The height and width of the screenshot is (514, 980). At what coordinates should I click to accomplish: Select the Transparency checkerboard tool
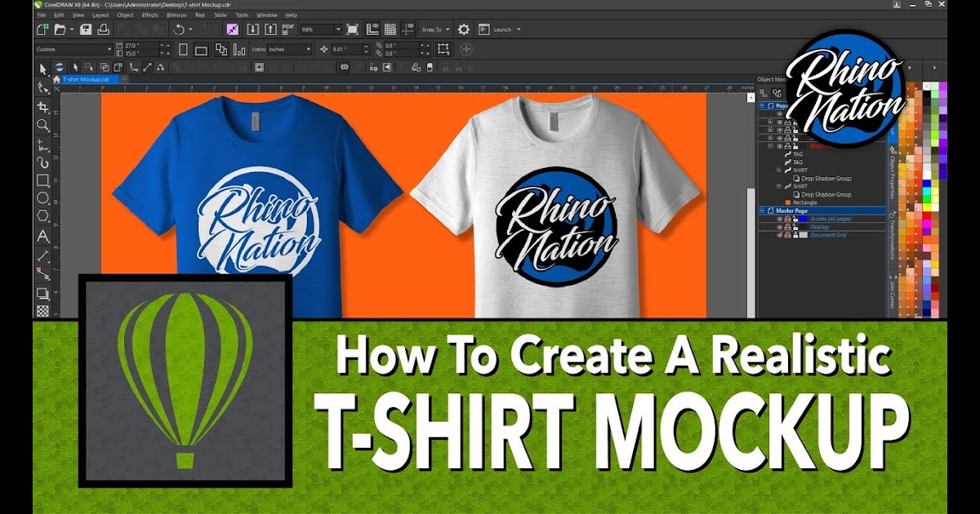(43, 311)
